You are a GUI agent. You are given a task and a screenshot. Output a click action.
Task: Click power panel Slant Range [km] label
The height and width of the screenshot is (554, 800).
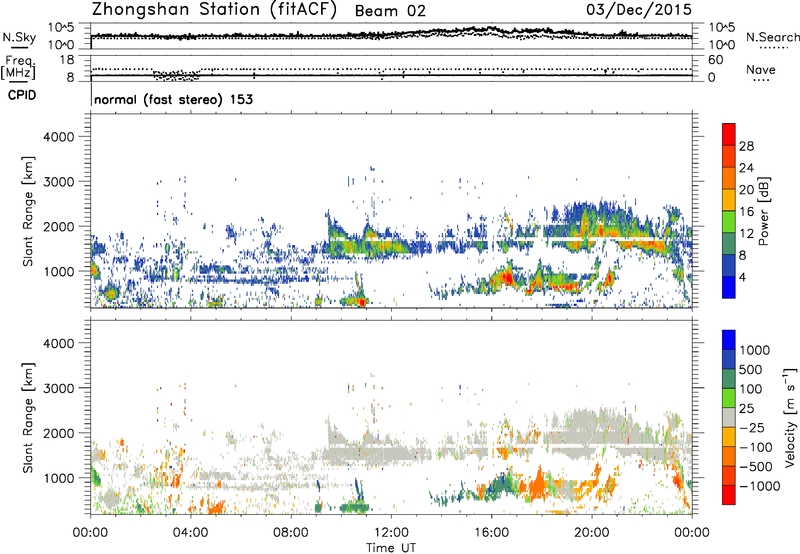(x=28, y=211)
